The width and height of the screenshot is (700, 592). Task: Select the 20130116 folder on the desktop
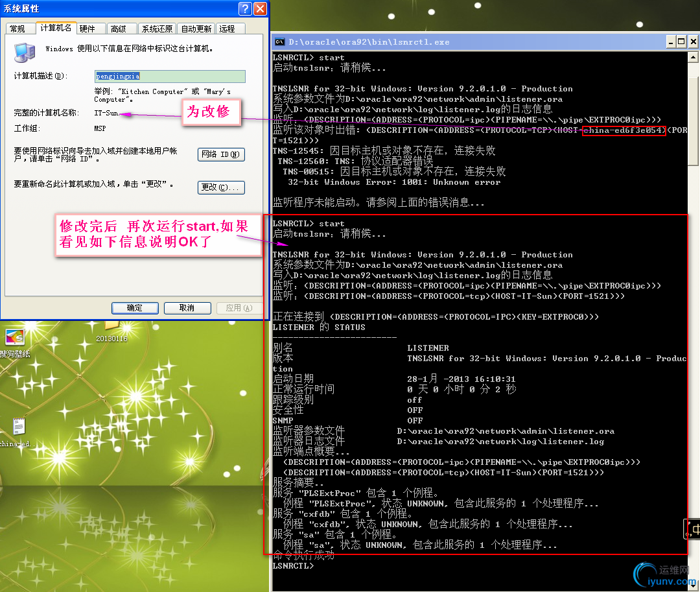(x=111, y=332)
